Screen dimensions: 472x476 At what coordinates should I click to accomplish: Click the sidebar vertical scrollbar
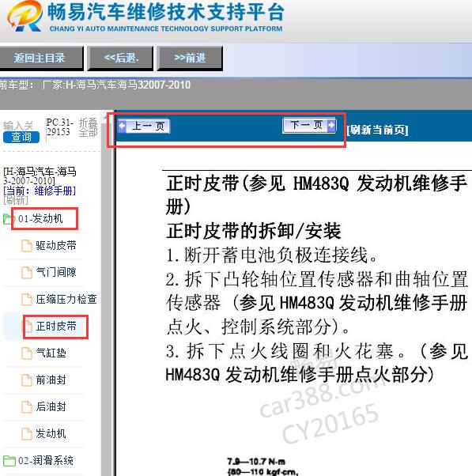pos(108,293)
